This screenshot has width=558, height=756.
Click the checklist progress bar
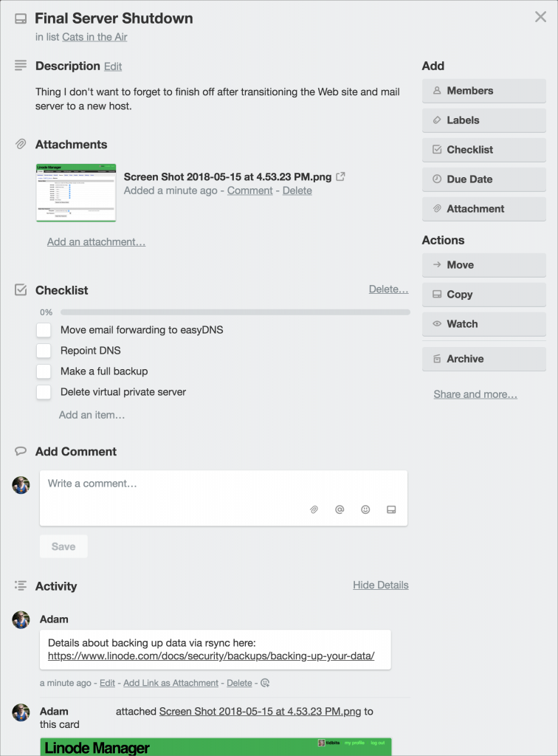click(x=235, y=312)
